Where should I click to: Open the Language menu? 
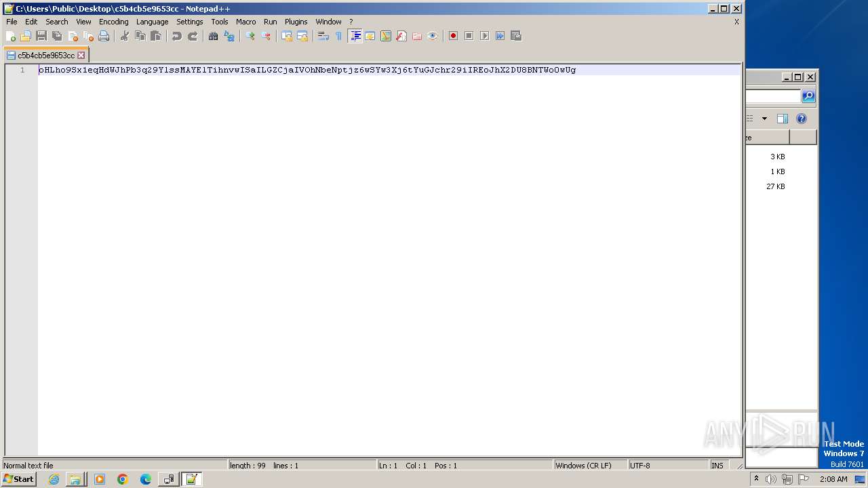152,22
